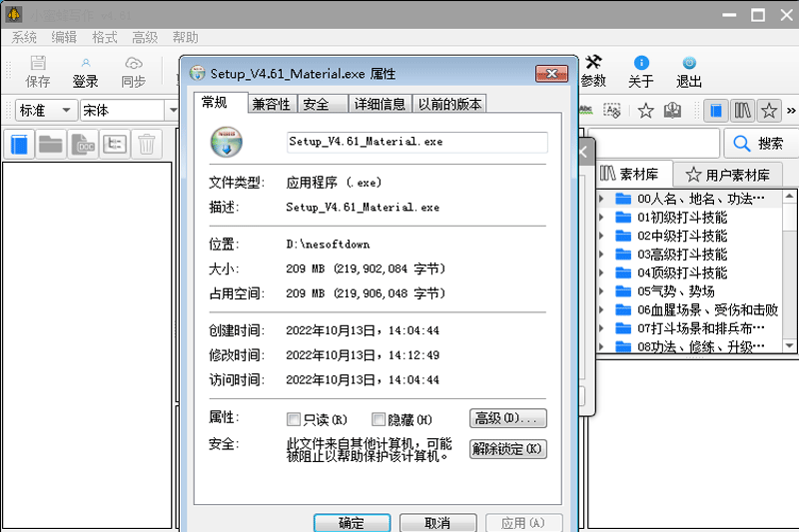
Task: Select the 常规 tab
Action: click(x=220, y=103)
